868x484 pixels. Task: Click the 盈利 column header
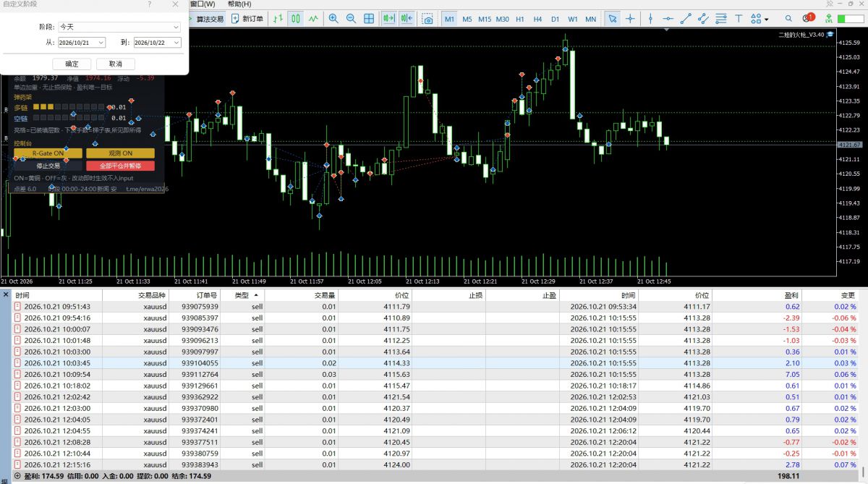click(757, 295)
